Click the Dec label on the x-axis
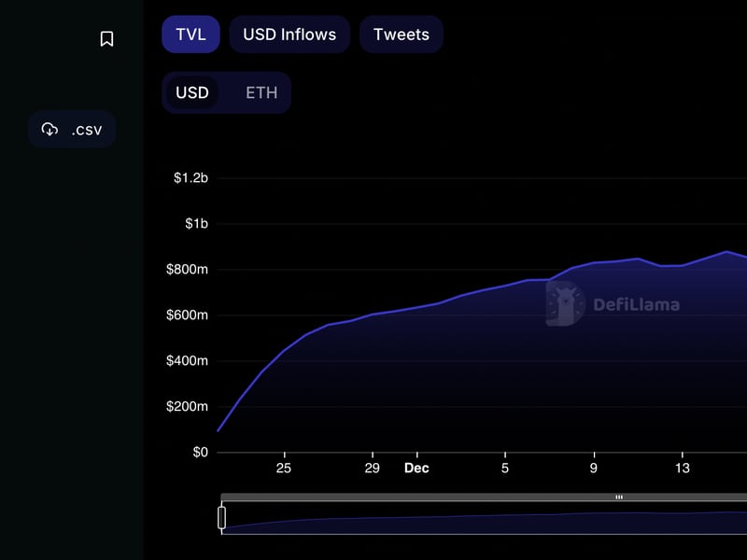The image size is (747, 560). [x=416, y=468]
